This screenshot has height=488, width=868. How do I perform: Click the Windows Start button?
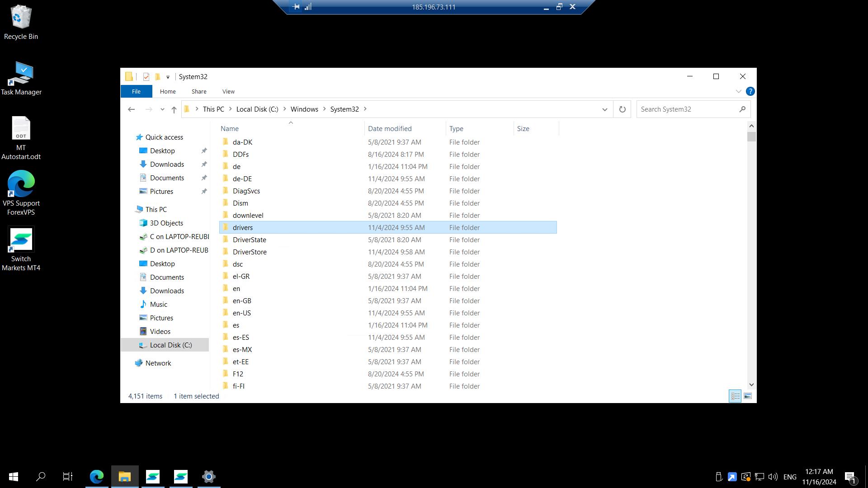(14, 476)
